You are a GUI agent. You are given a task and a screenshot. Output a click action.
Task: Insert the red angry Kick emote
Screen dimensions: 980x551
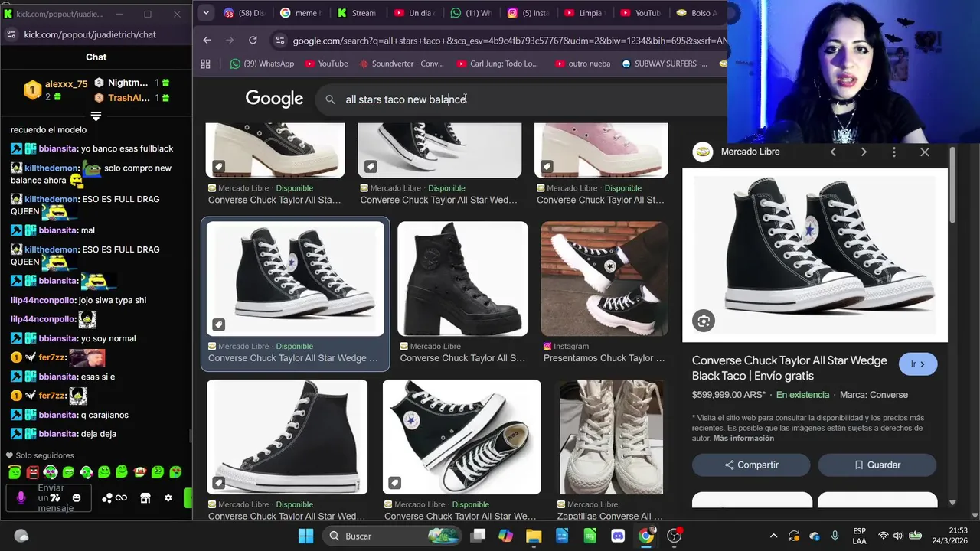[x=32, y=472]
